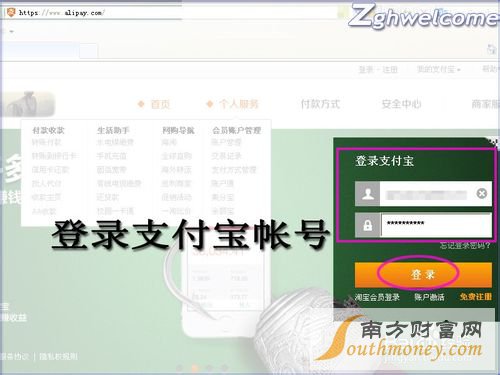Choose 校园一卡通 in the dropdown menu
The image size is (500, 375).
[115, 211]
